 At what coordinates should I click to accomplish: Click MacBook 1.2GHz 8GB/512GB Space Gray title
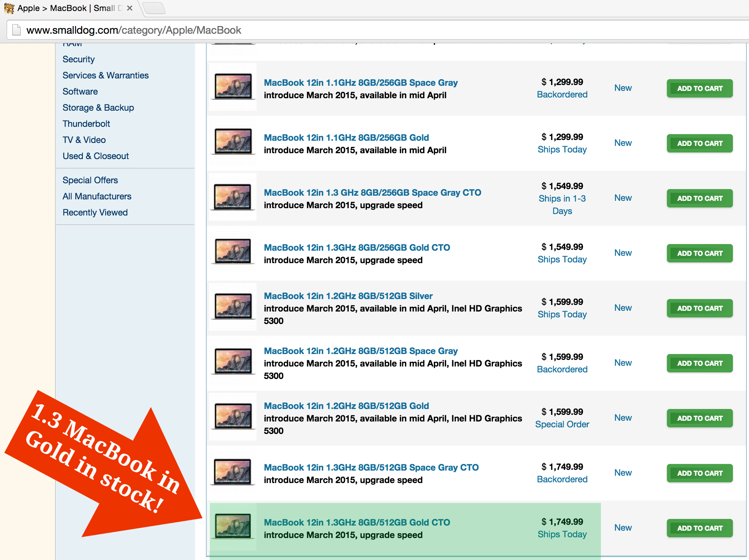pyautogui.click(x=361, y=351)
